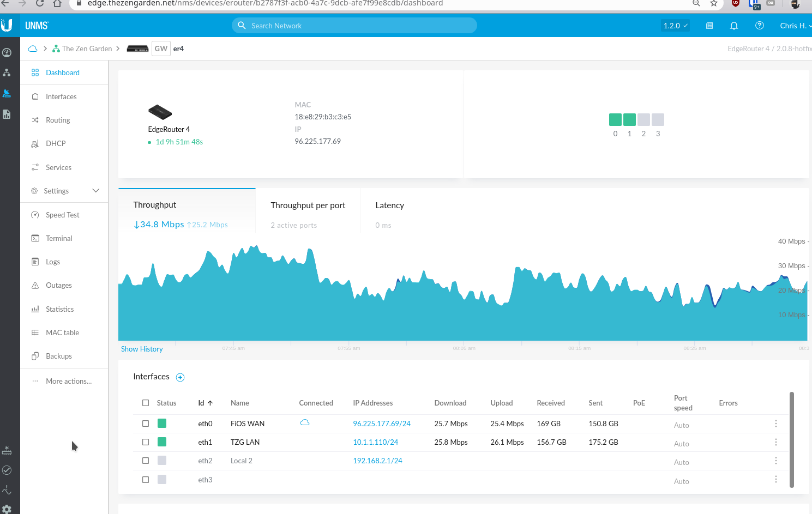Click the browser home button
This screenshot has height=514, width=812.
pos(57,3)
